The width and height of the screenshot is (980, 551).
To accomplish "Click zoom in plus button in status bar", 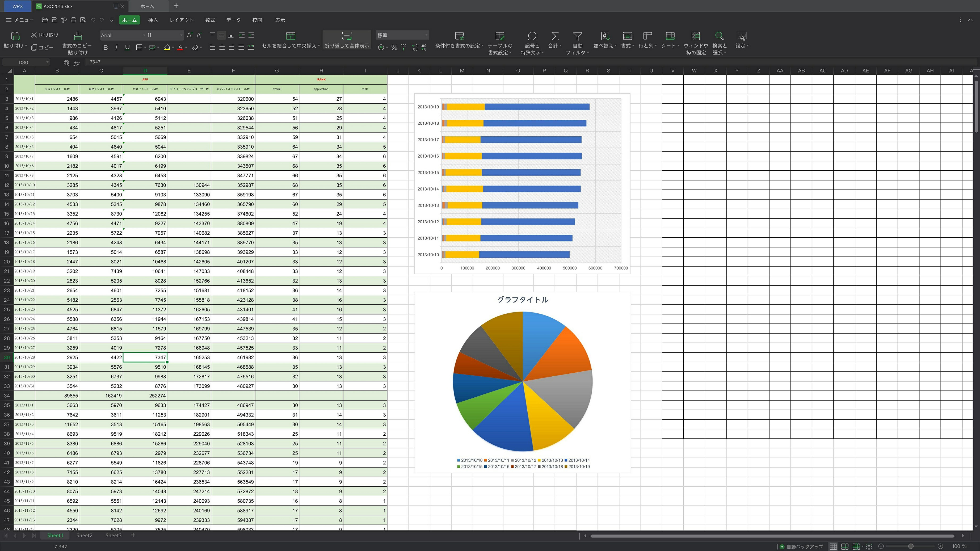I will point(940,546).
